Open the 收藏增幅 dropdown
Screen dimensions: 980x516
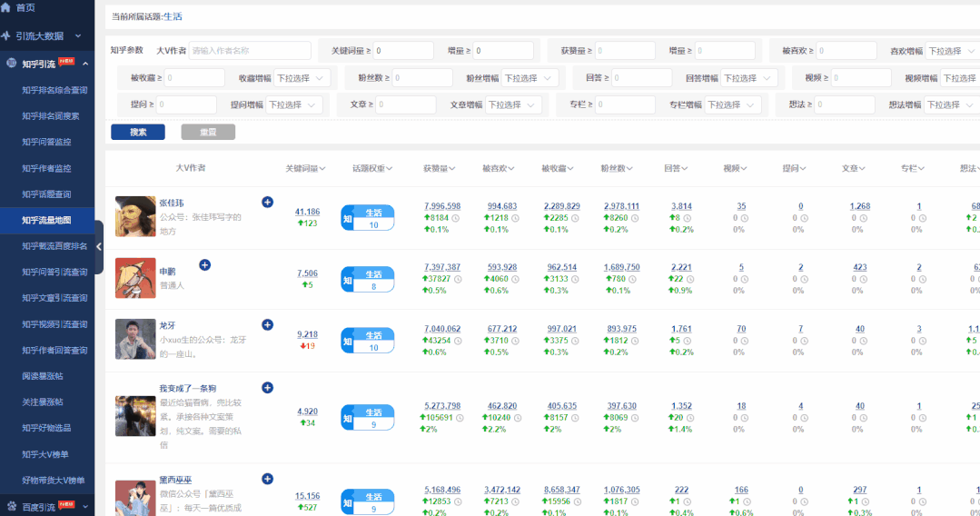tap(302, 78)
